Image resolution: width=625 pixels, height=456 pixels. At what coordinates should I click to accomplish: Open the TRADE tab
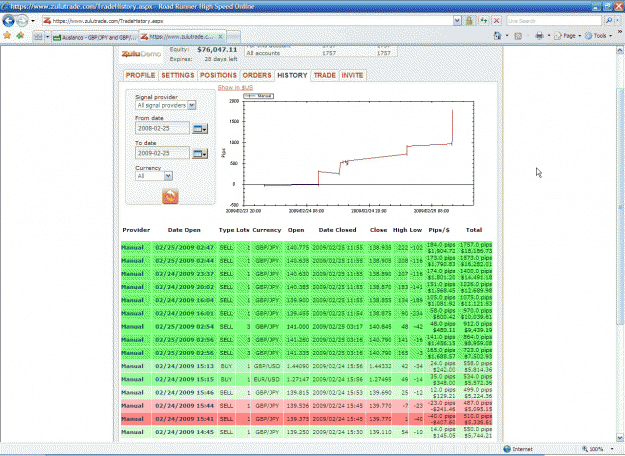tap(324, 75)
